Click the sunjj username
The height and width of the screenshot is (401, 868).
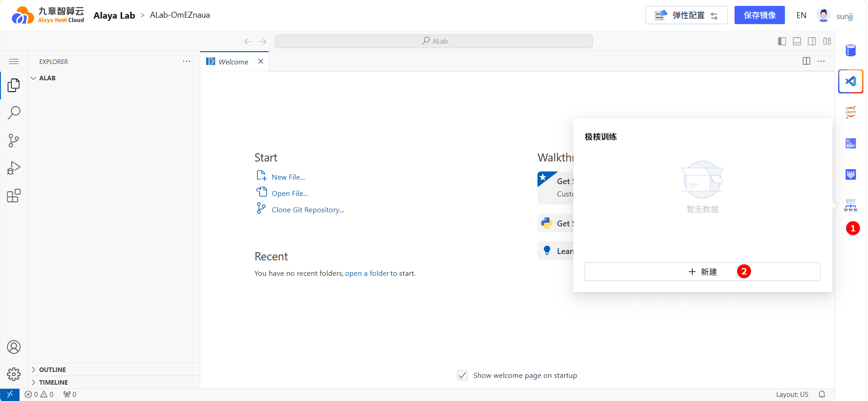[844, 16]
